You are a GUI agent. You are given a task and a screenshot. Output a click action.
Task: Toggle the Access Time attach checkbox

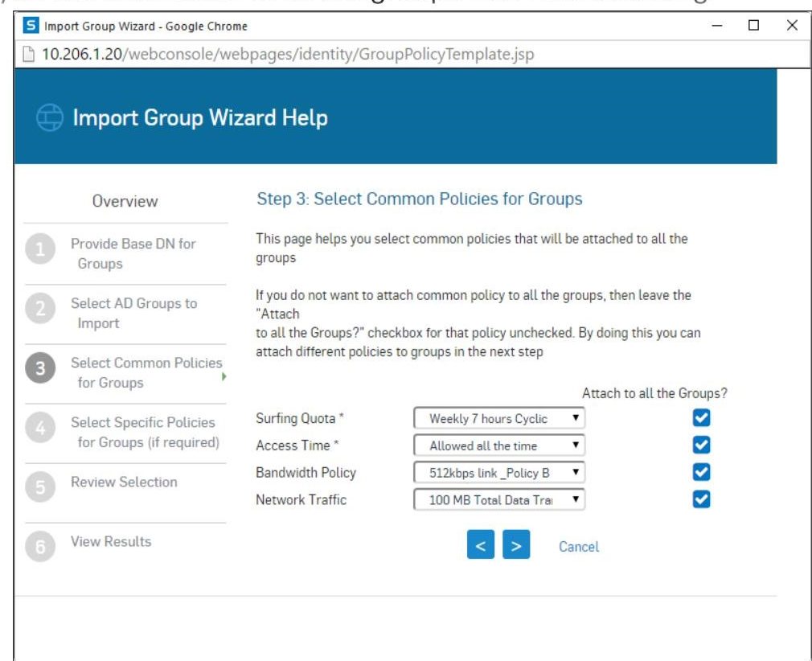click(701, 445)
